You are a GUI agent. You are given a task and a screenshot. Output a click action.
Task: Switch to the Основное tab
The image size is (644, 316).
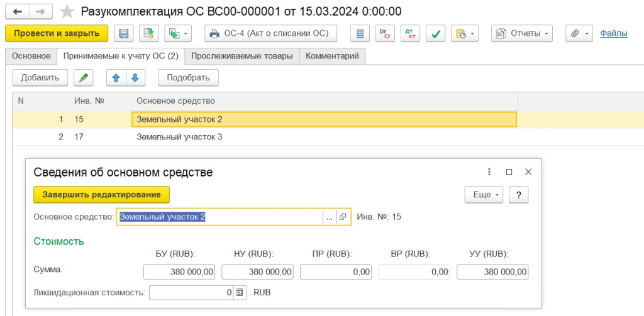click(x=31, y=56)
